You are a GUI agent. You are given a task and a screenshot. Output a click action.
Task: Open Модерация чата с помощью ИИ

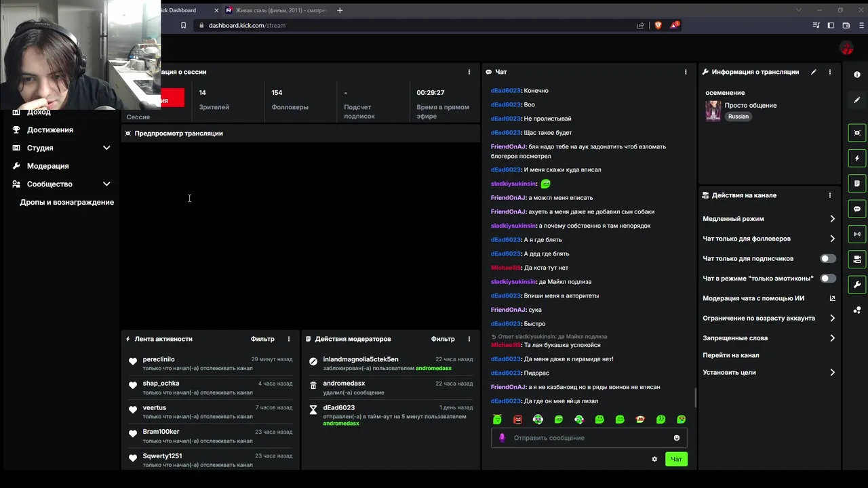(x=769, y=298)
